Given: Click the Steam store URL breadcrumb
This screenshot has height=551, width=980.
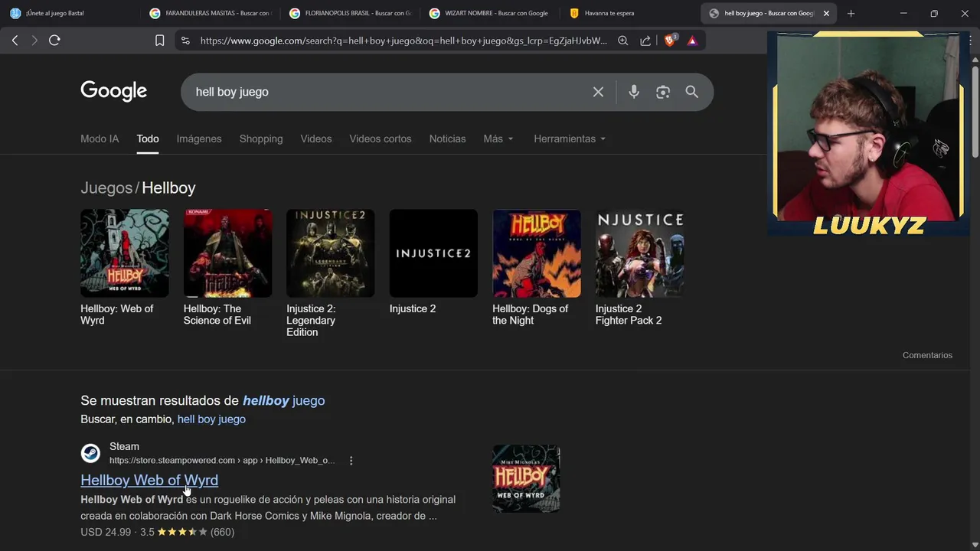Looking at the screenshot, I should [x=222, y=461].
